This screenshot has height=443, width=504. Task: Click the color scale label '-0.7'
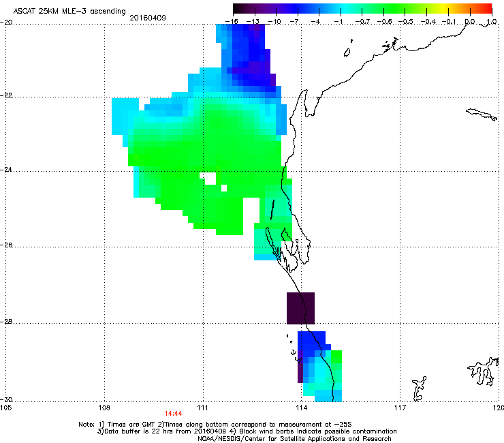tap(362, 22)
